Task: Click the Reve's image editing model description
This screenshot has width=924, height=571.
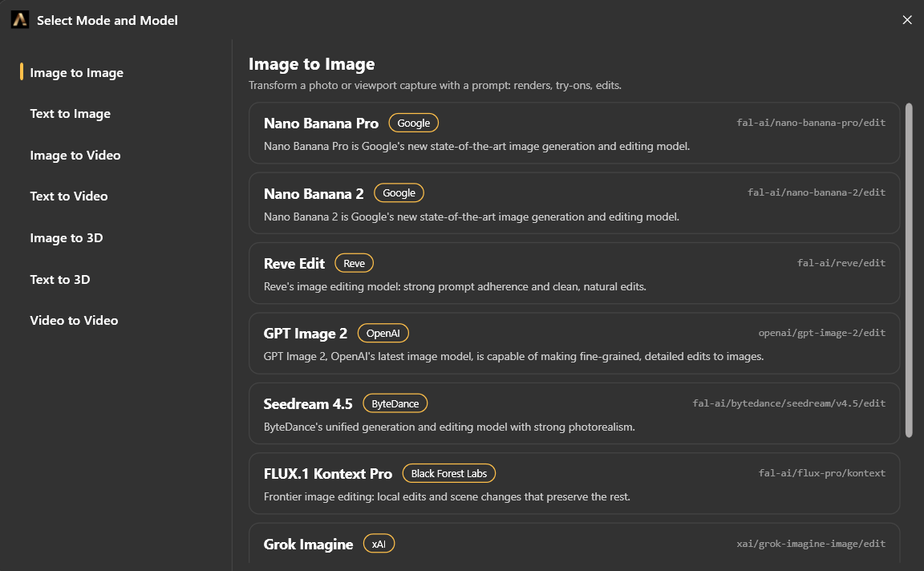Action: point(455,287)
